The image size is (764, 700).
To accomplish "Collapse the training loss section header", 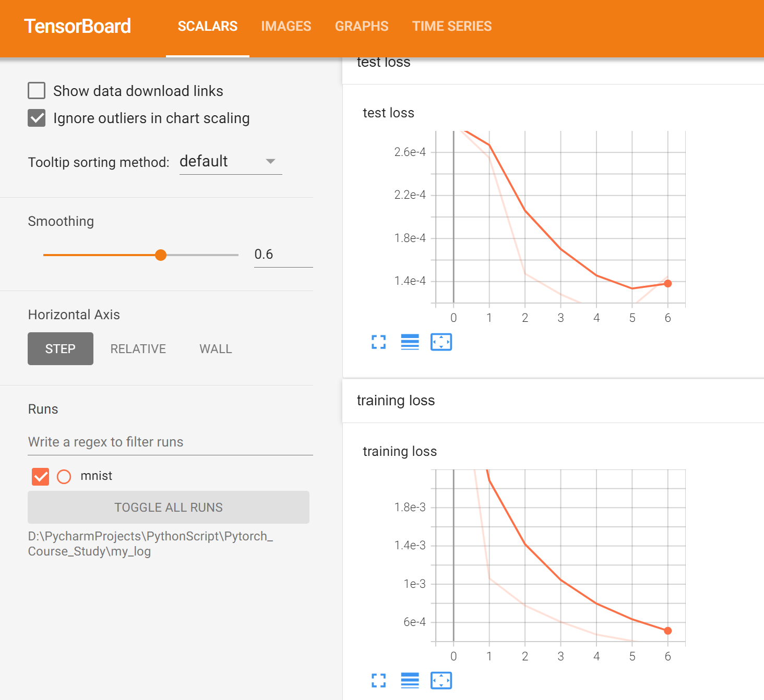I will (x=553, y=401).
